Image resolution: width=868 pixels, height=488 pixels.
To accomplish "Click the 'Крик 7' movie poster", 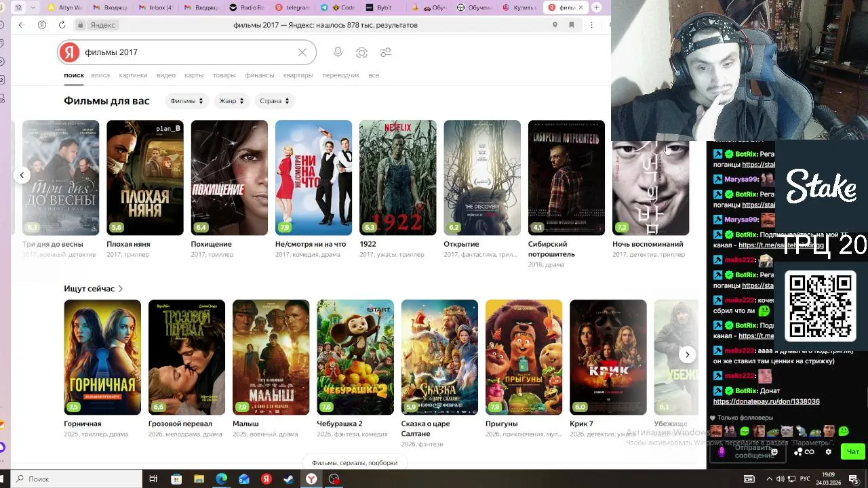I will pyautogui.click(x=608, y=357).
